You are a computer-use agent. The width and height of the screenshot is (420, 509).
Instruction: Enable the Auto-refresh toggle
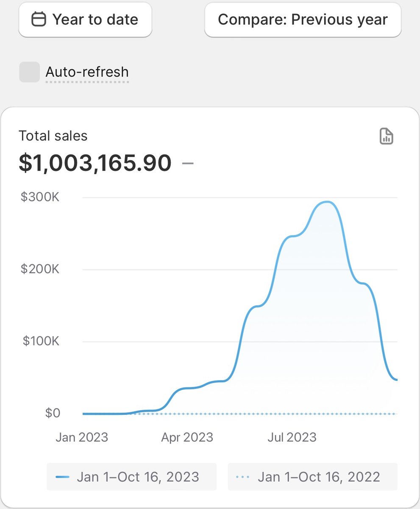pyautogui.click(x=29, y=72)
